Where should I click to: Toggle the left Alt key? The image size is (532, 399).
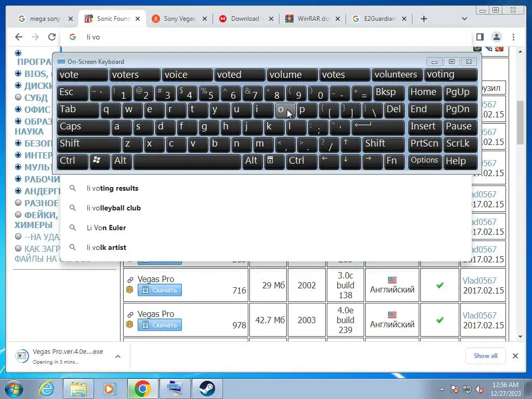pyautogui.click(x=122, y=161)
